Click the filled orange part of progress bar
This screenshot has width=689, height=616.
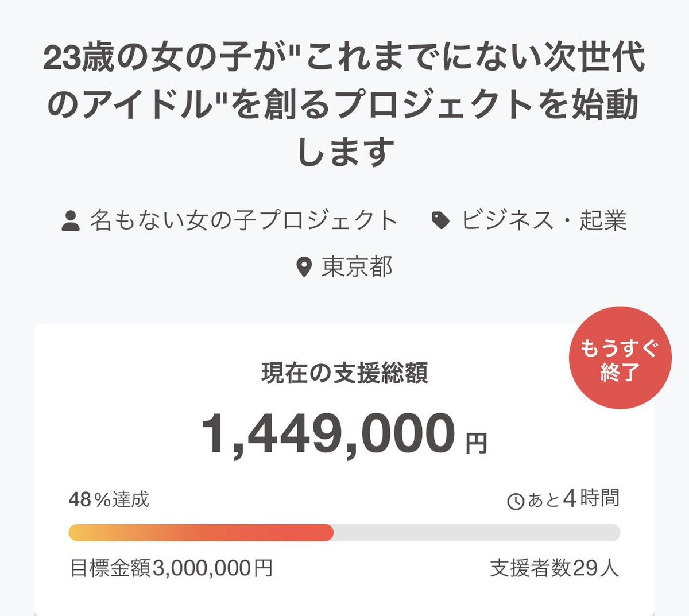coord(201,533)
